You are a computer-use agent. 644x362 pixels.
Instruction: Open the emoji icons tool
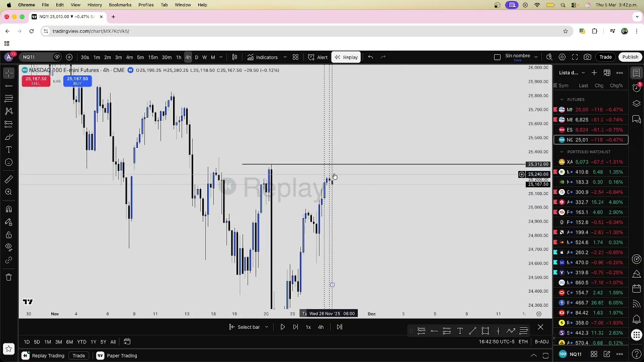point(9,162)
